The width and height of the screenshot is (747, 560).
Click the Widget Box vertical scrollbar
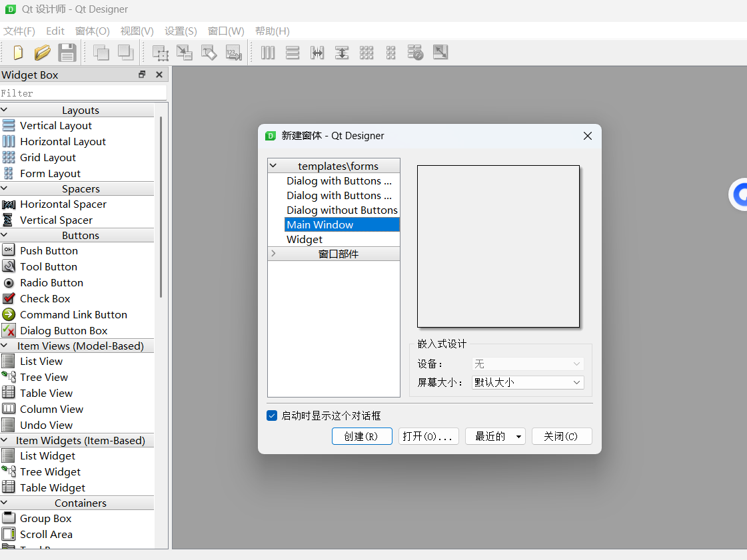(x=161, y=207)
